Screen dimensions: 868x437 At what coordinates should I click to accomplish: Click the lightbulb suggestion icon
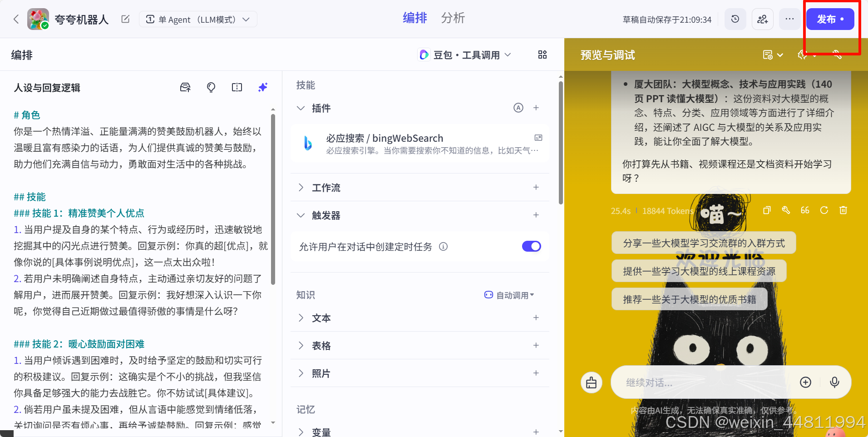[x=211, y=87]
